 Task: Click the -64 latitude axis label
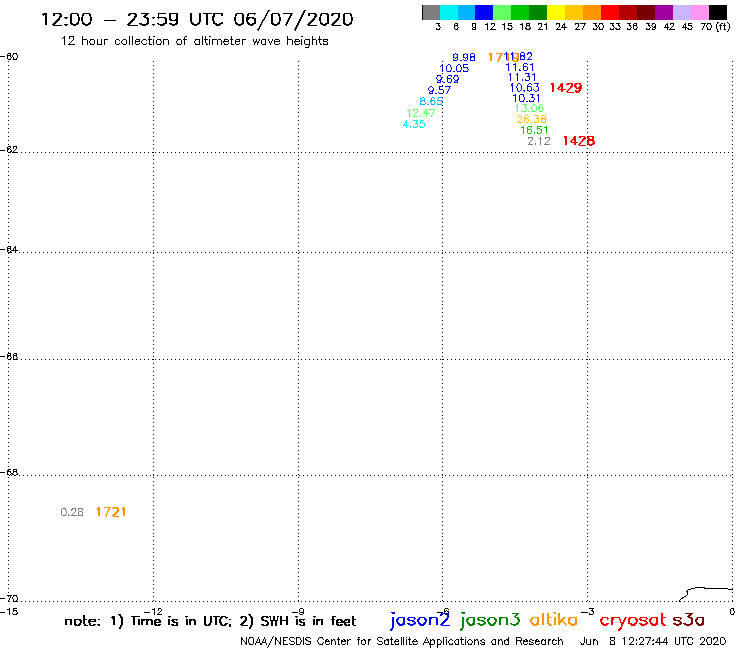(9, 249)
